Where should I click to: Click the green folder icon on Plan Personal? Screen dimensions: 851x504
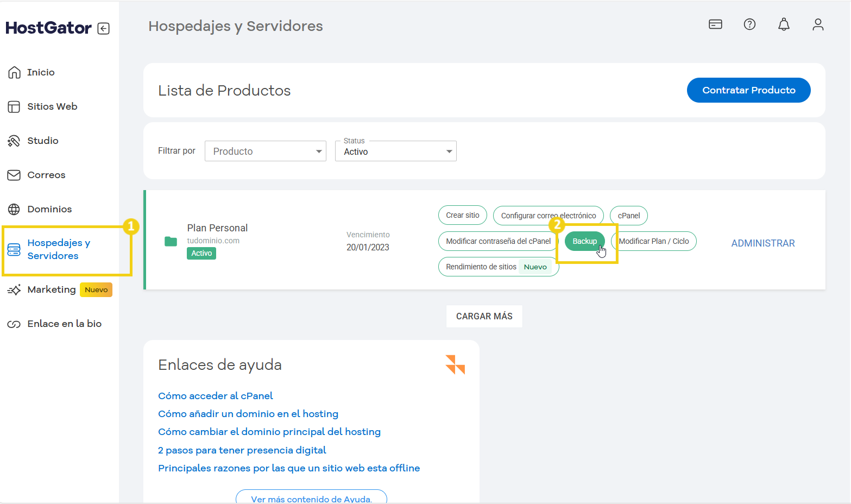(170, 241)
